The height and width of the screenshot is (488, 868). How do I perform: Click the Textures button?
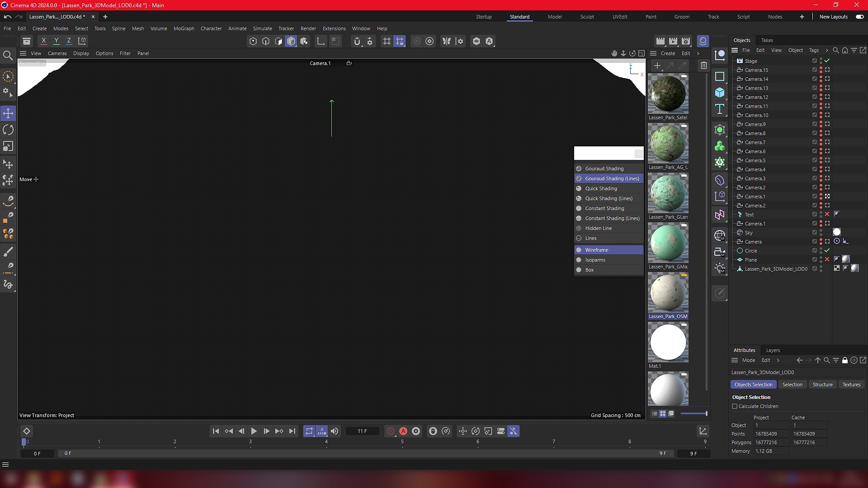point(851,385)
